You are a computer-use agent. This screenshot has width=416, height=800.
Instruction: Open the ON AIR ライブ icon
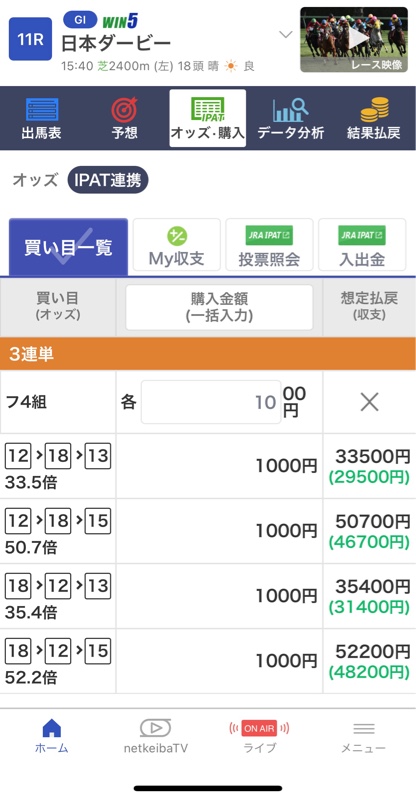259,728
